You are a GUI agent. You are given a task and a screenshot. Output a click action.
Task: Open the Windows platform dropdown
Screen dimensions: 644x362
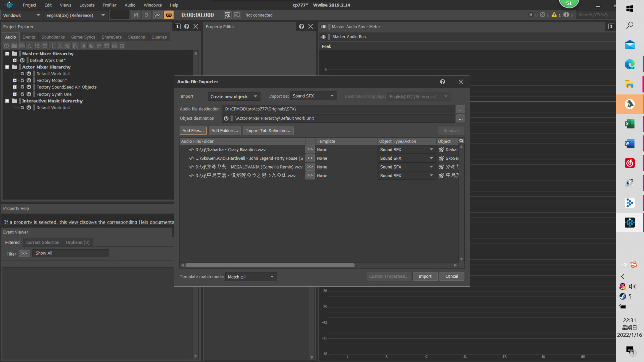coord(22,15)
